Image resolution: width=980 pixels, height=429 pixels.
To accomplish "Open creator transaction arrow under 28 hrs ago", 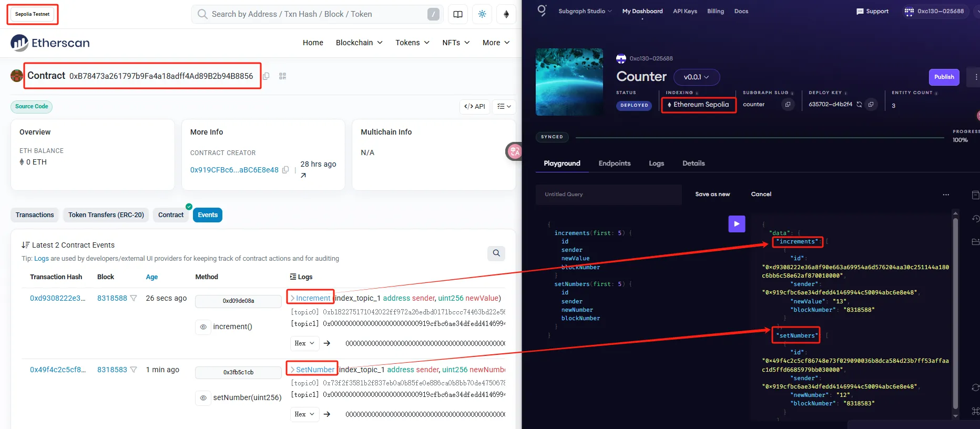I will [303, 176].
